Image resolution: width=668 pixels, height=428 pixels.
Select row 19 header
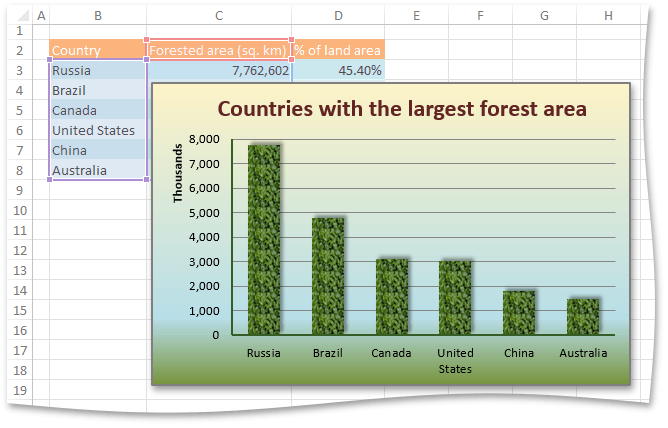pos(20,391)
